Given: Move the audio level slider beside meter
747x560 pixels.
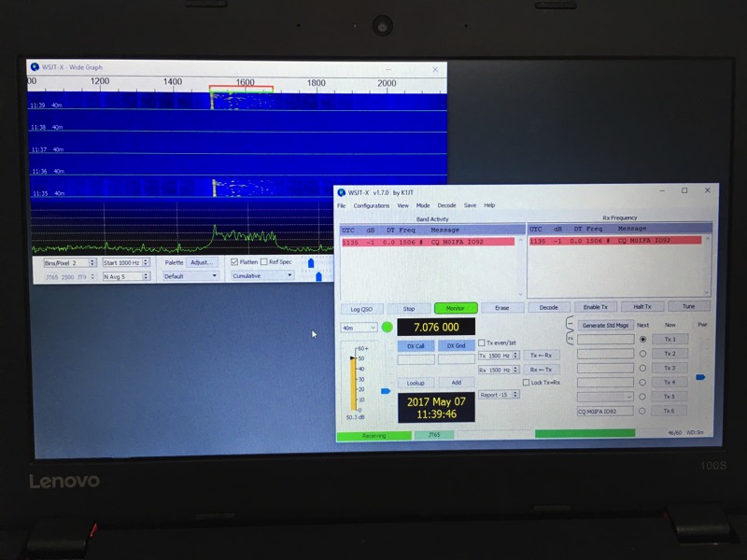Looking at the screenshot, I should [386, 391].
